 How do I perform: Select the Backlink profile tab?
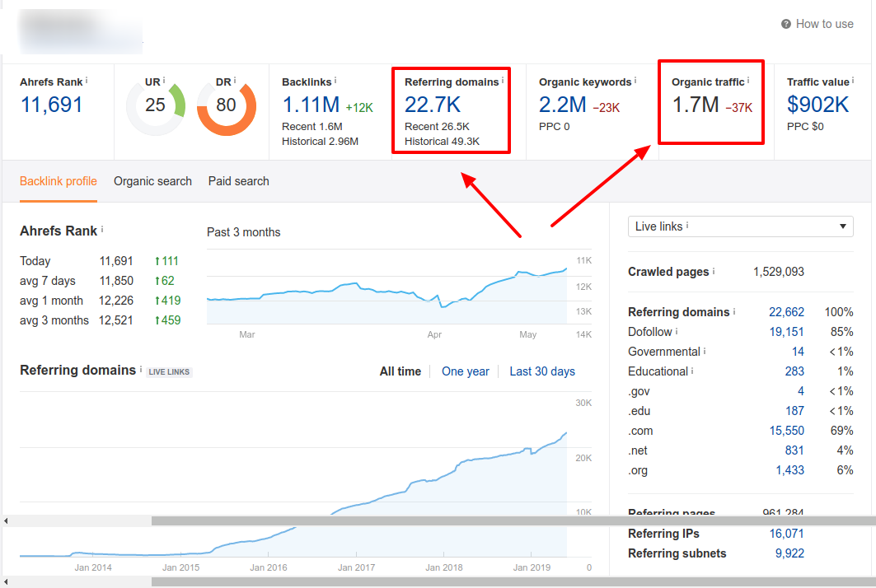coord(58,181)
